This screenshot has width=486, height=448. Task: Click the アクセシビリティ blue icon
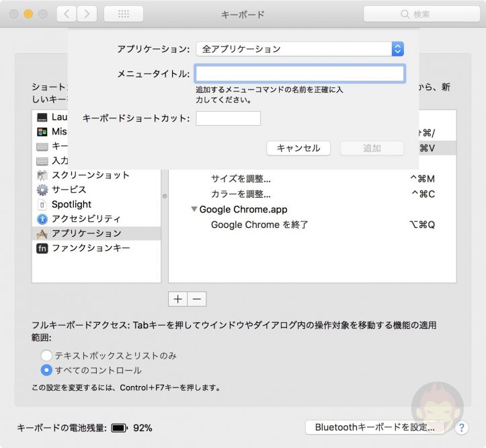pyautogui.click(x=42, y=219)
